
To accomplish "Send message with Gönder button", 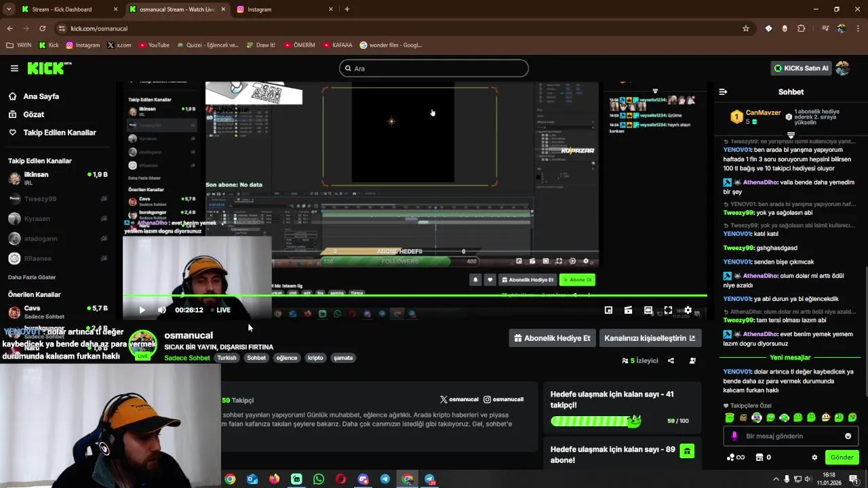I will coord(842,457).
